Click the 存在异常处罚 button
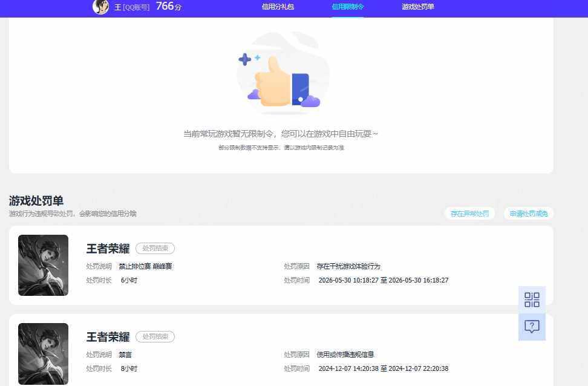This screenshot has width=588, height=386. point(469,214)
